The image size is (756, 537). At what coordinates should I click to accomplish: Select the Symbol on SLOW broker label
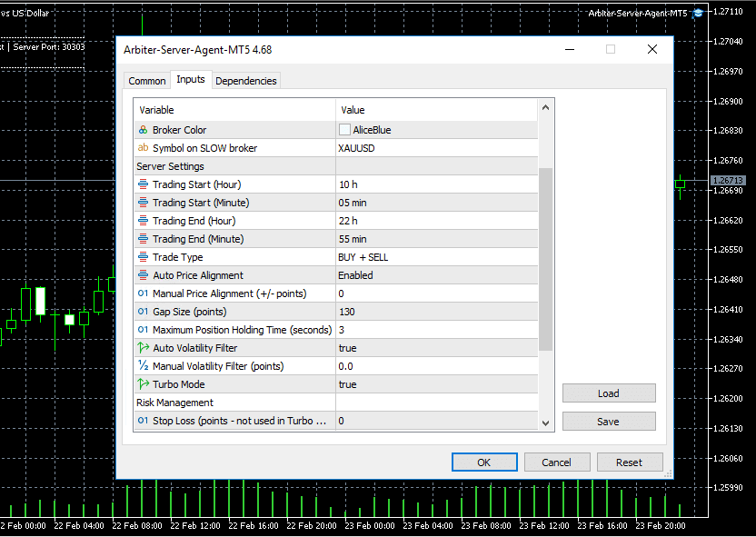[x=205, y=148]
